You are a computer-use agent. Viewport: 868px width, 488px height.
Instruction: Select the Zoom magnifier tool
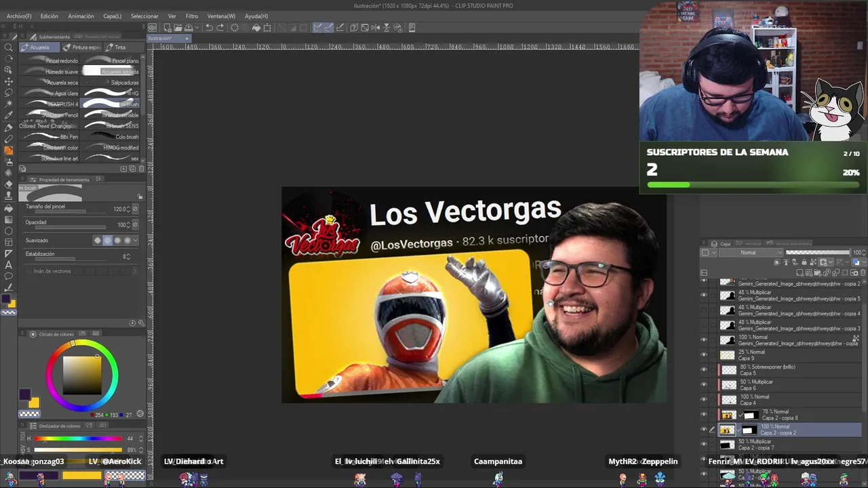click(9, 47)
